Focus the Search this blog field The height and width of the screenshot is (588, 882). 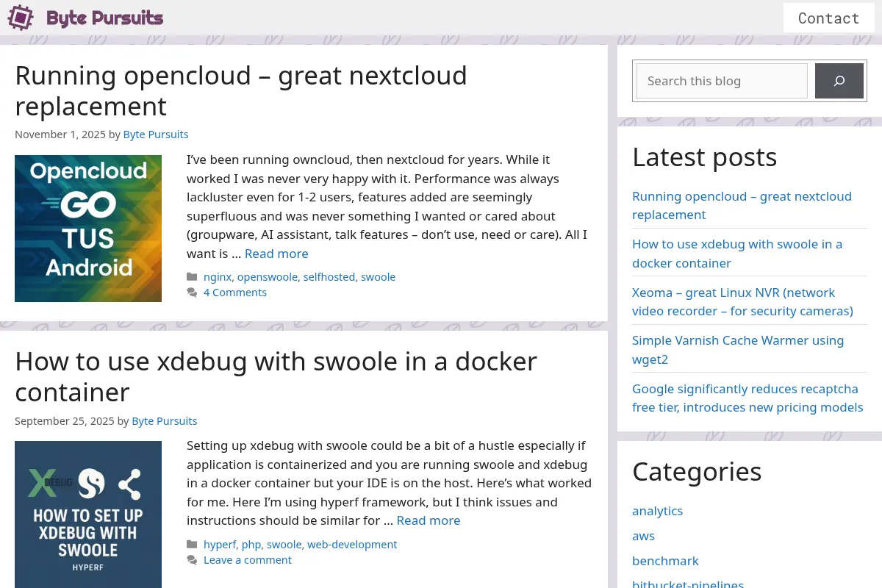(722, 81)
